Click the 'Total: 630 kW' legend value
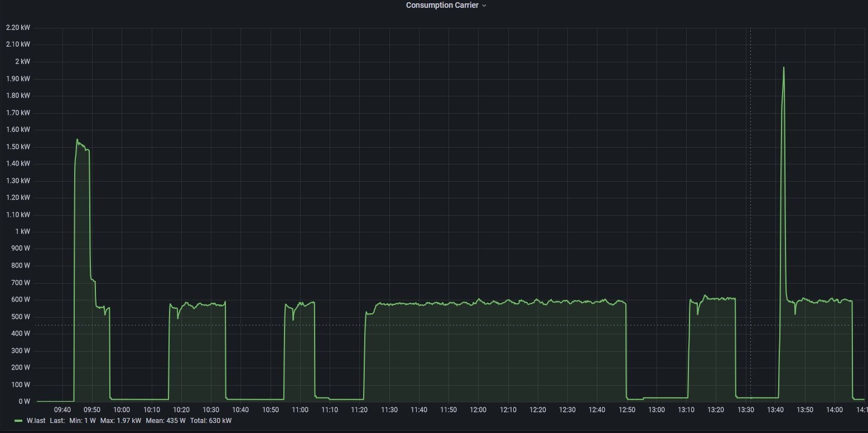Image resolution: width=868 pixels, height=433 pixels. [211, 421]
